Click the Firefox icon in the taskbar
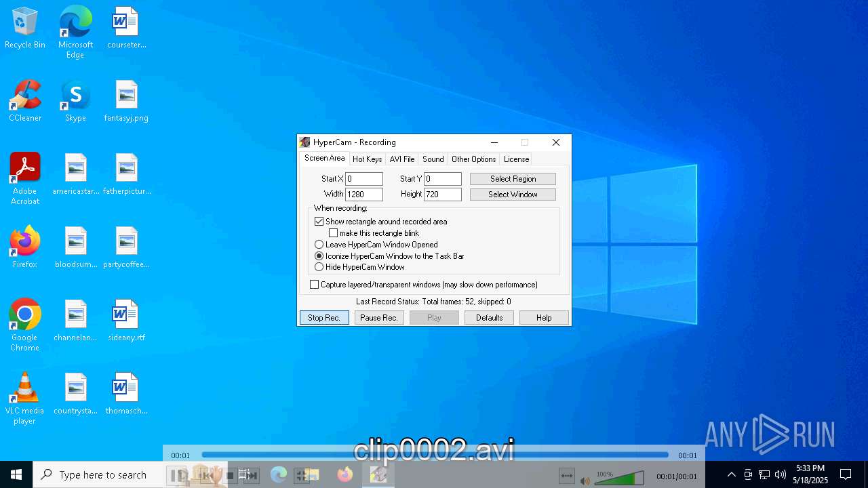This screenshot has height=488, width=868. point(345,474)
